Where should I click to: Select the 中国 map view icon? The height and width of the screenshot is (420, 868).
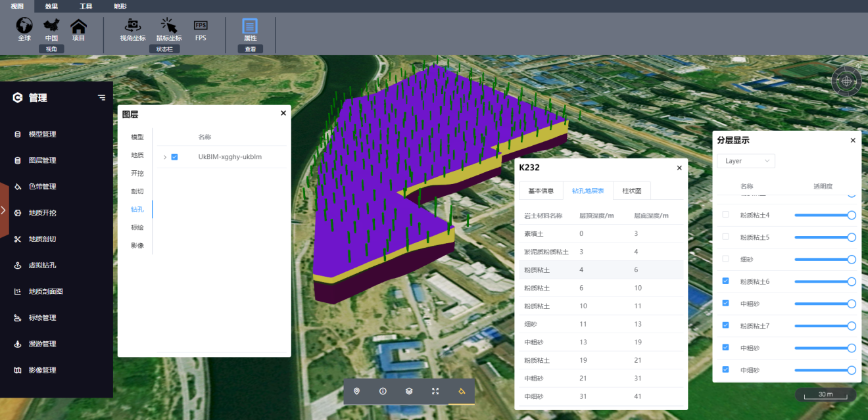point(51,26)
